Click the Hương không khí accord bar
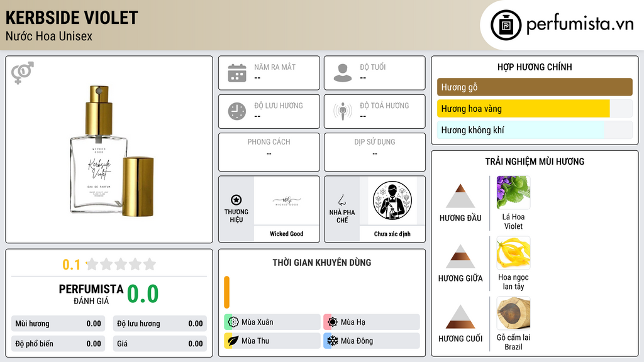Viewport: 644px width, 362px height. pyautogui.click(x=535, y=130)
